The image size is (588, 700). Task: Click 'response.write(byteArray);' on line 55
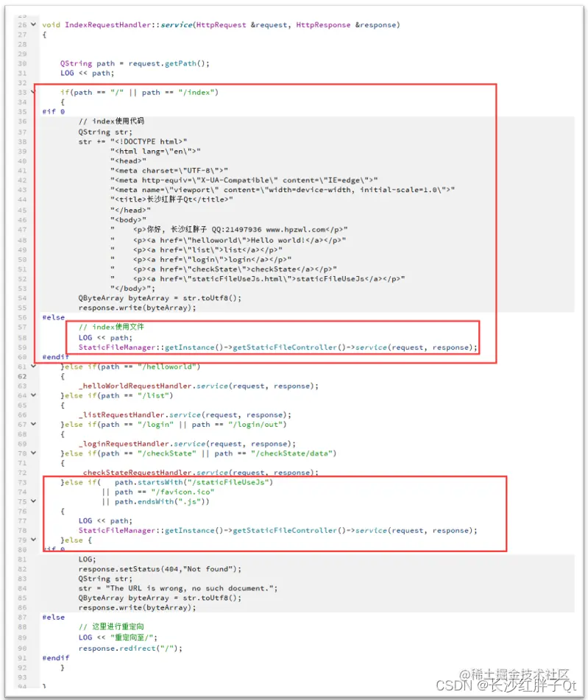point(137,308)
